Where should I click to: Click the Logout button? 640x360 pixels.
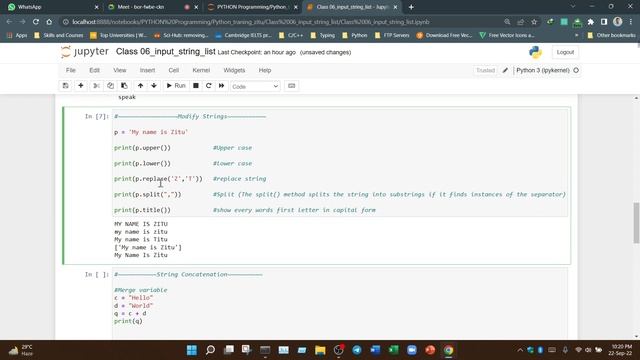[x=565, y=52]
